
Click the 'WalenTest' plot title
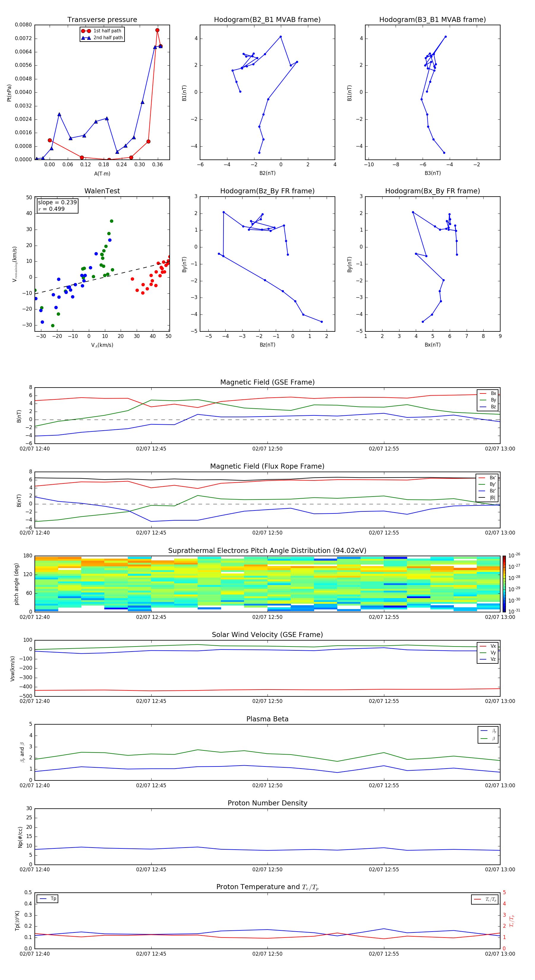coord(102,191)
